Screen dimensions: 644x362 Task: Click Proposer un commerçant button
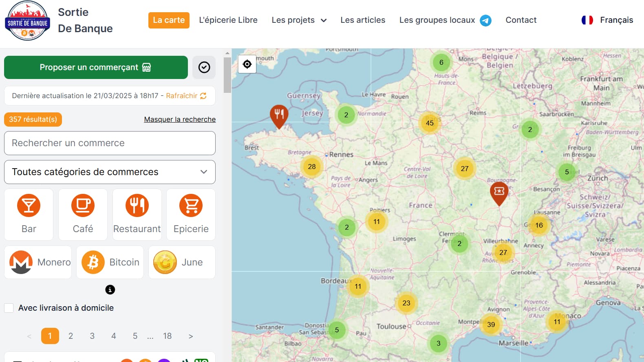(96, 67)
